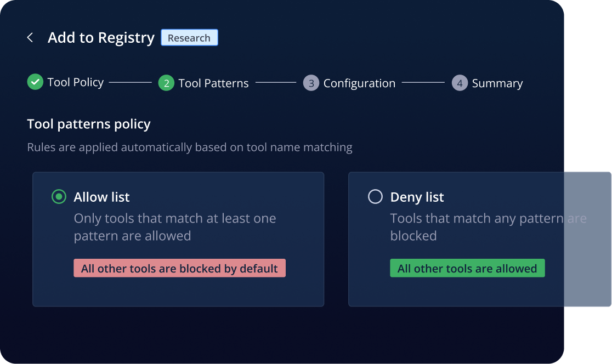Jump to the Configuration step label

coord(359,83)
